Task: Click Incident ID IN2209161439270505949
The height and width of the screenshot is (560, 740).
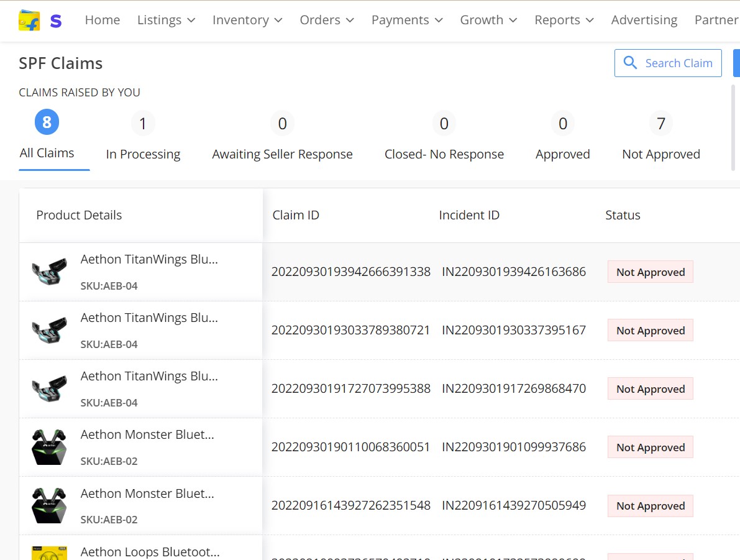Action: tap(513, 505)
